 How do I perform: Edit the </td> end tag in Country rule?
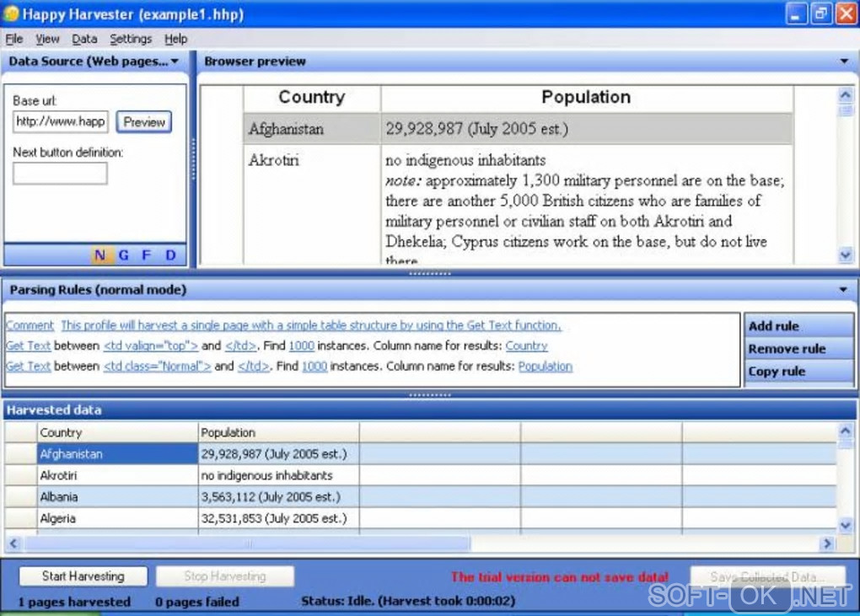[240, 345]
